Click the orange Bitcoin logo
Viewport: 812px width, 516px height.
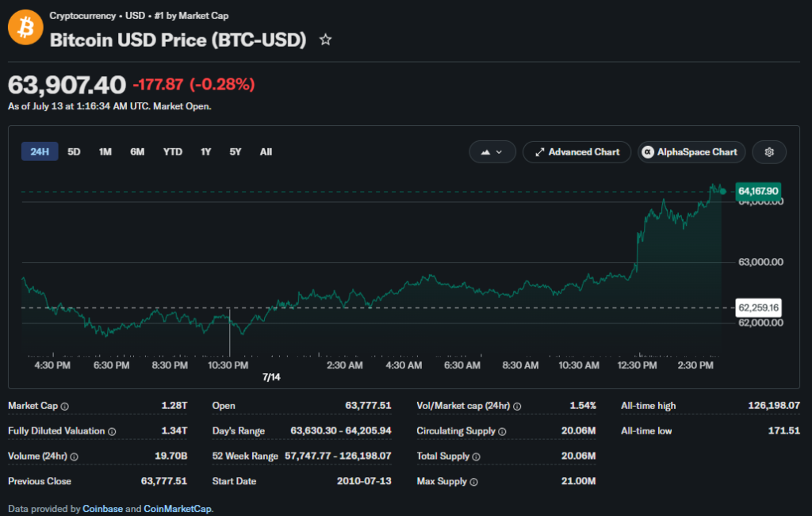25,28
